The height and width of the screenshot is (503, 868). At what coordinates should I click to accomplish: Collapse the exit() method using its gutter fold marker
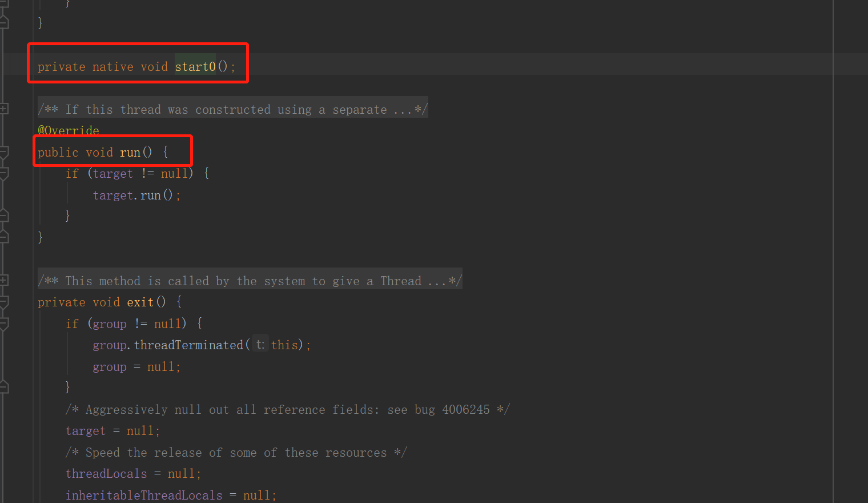point(3,302)
